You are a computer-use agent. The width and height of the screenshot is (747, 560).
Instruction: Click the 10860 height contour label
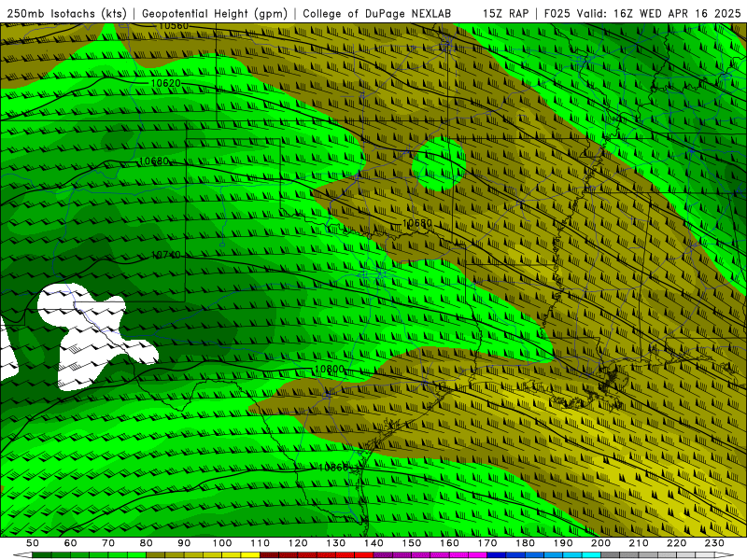[x=333, y=468]
